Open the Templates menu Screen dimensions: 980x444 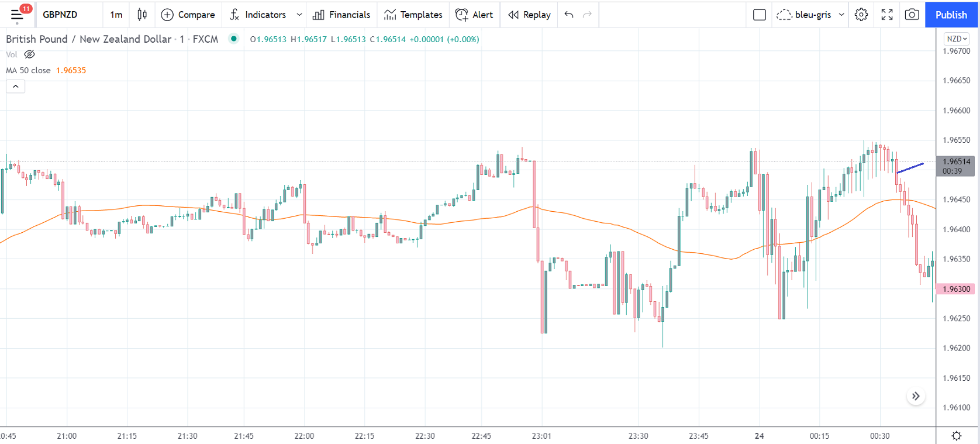click(413, 15)
